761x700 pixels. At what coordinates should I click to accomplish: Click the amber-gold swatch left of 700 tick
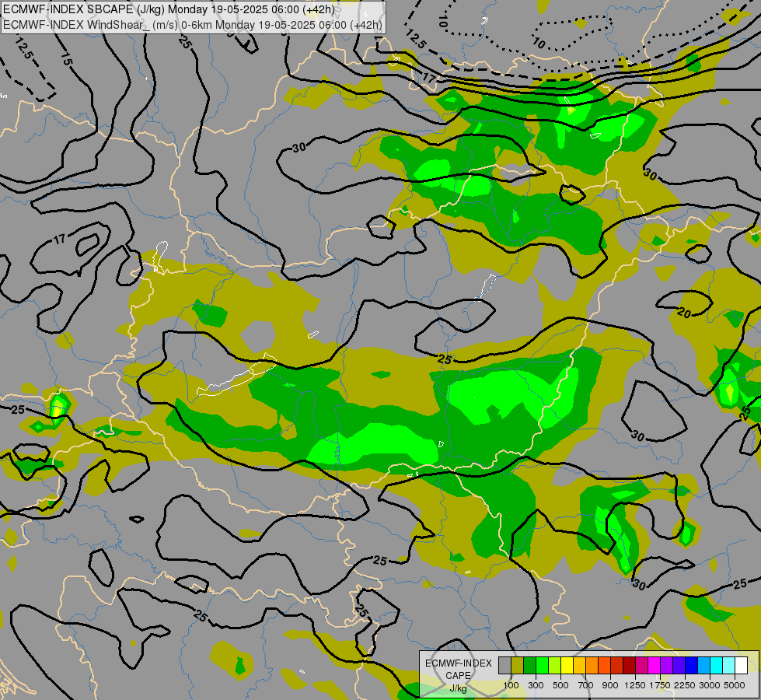tap(579, 666)
